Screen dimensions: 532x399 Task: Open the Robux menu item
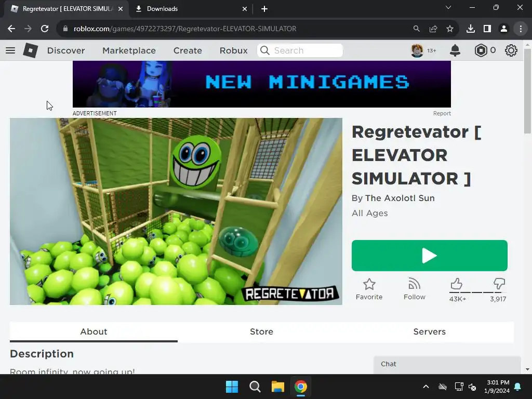click(233, 50)
